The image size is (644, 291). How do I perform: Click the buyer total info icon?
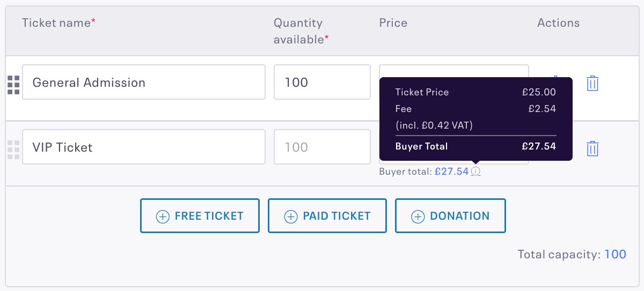coord(475,171)
